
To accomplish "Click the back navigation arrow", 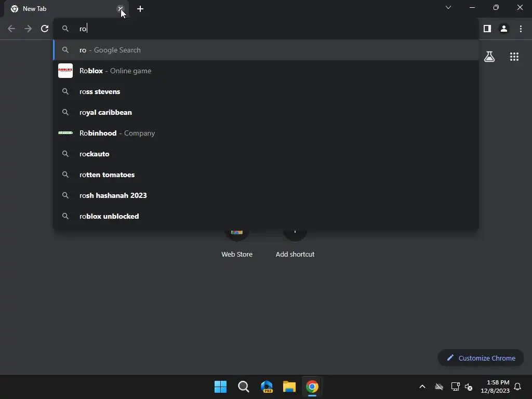I will tap(11, 29).
